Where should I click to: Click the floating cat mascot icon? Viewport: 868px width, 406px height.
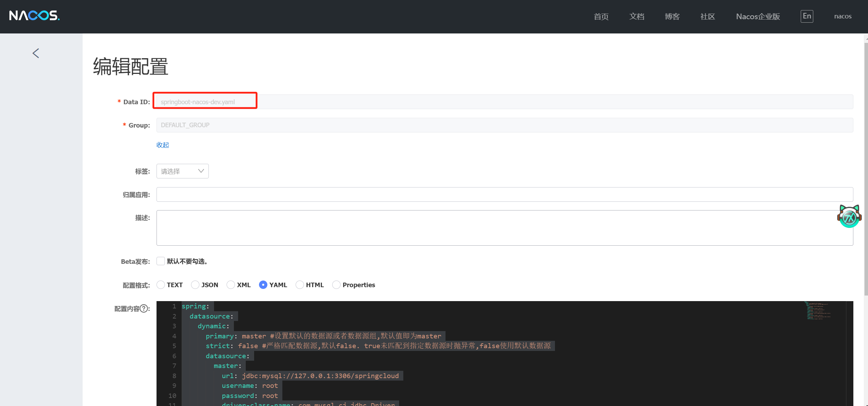[x=849, y=216]
